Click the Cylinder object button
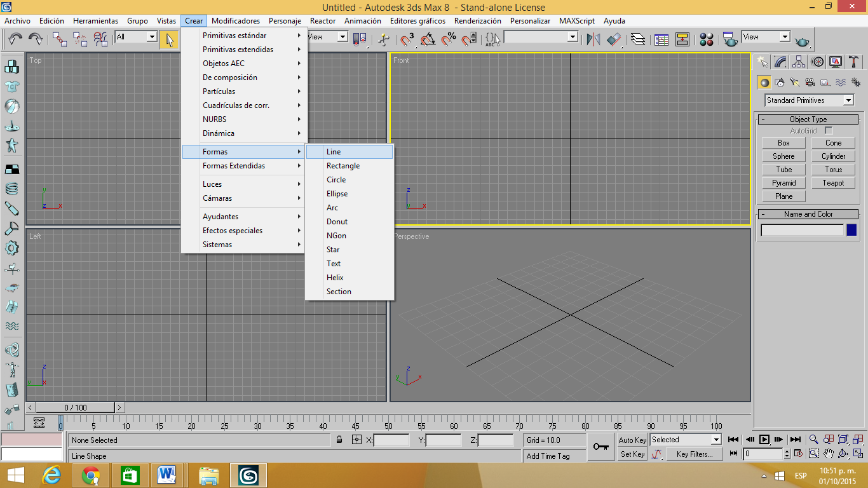Screen dimensions: 868x488 click(x=834, y=156)
